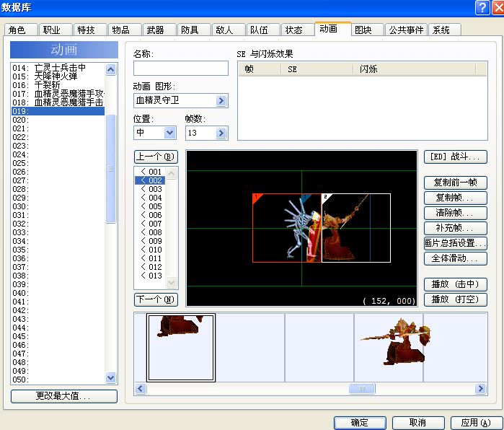Open the 敌人 tab

coord(229,30)
